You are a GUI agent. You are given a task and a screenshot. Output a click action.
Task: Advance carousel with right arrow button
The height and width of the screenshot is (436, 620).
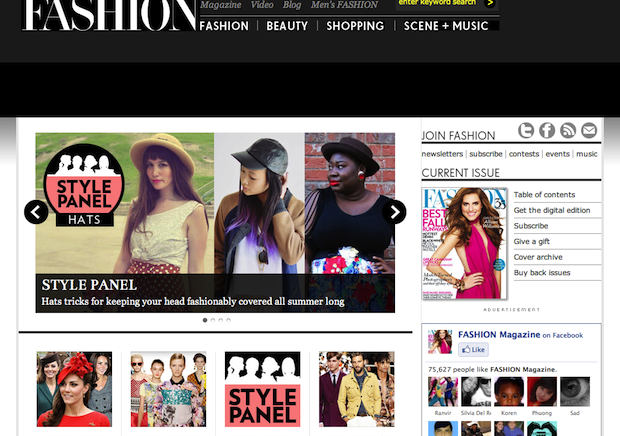pyautogui.click(x=394, y=212)
